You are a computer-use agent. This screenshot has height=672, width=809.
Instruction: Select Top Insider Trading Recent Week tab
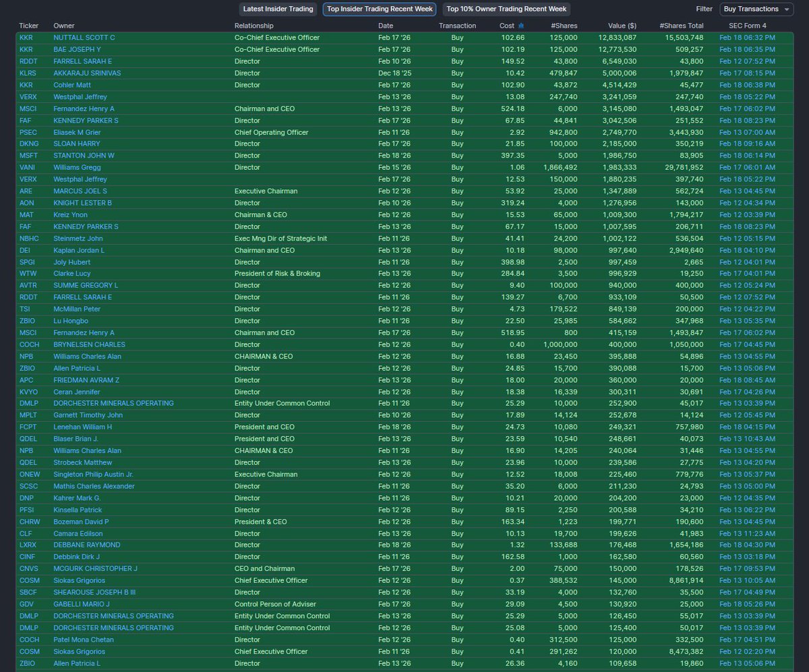pyautogui.click(x=380, y=9)
